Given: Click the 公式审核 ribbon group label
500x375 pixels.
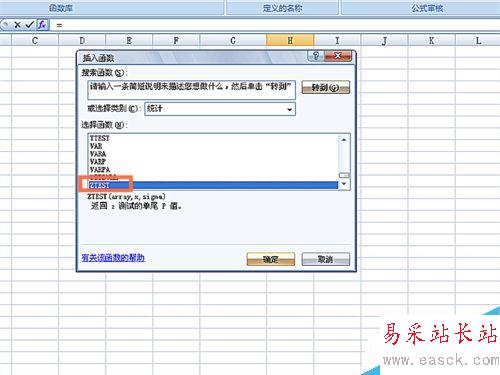Looking at the screenshot, I should (x=427, y=8).
